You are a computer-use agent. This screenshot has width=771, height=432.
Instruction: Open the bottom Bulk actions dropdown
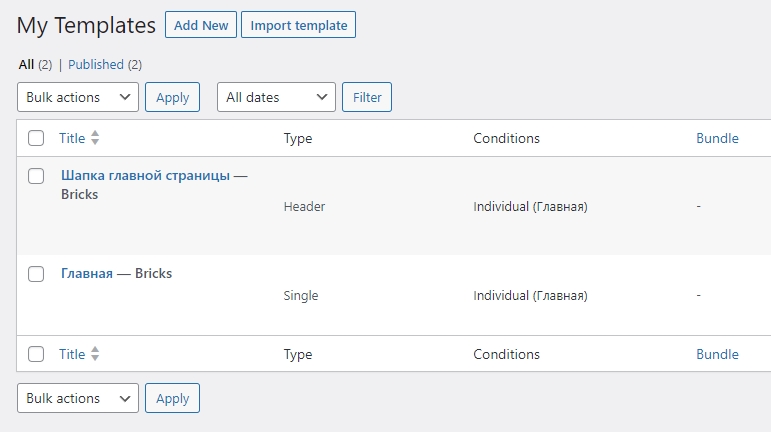78,398
